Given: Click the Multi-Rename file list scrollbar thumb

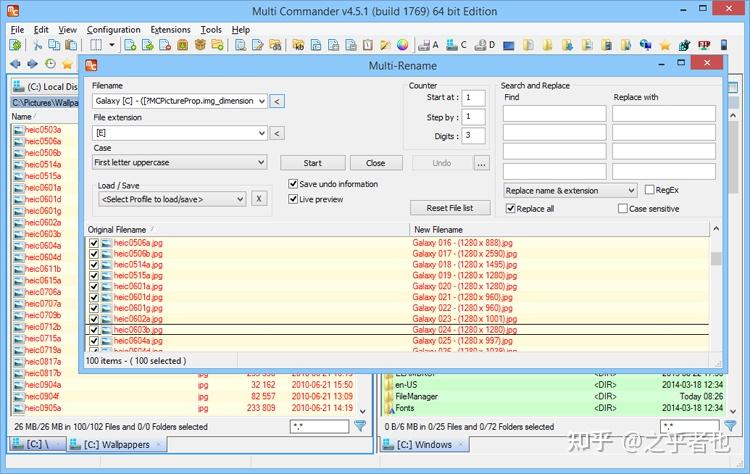Looking at the screenshot, I should (716, 258).
